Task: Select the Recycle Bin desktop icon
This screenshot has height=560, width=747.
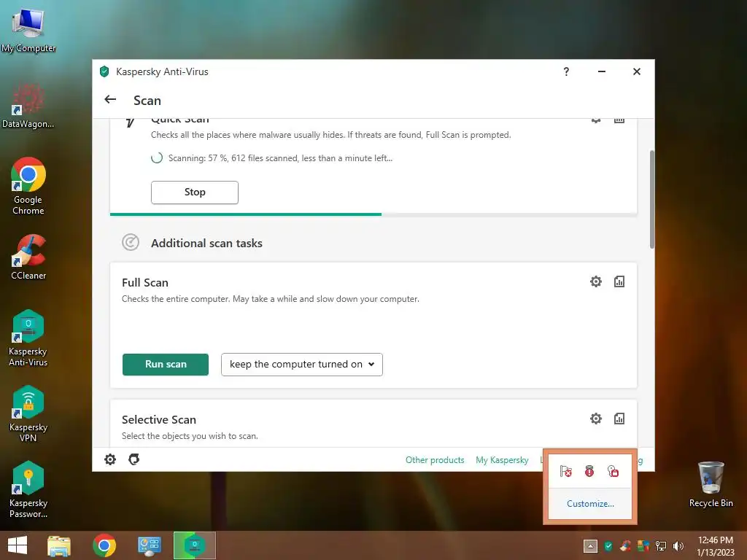Action: click(711, 485)
